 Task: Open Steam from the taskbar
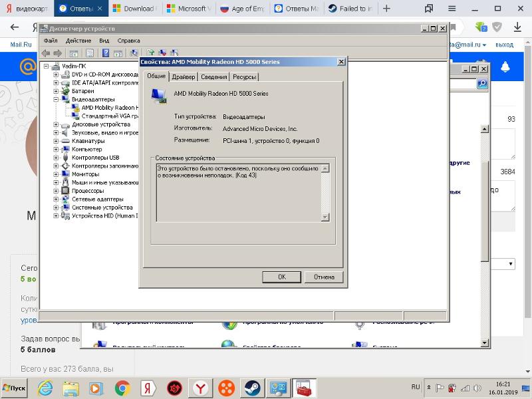coord(252,388)
